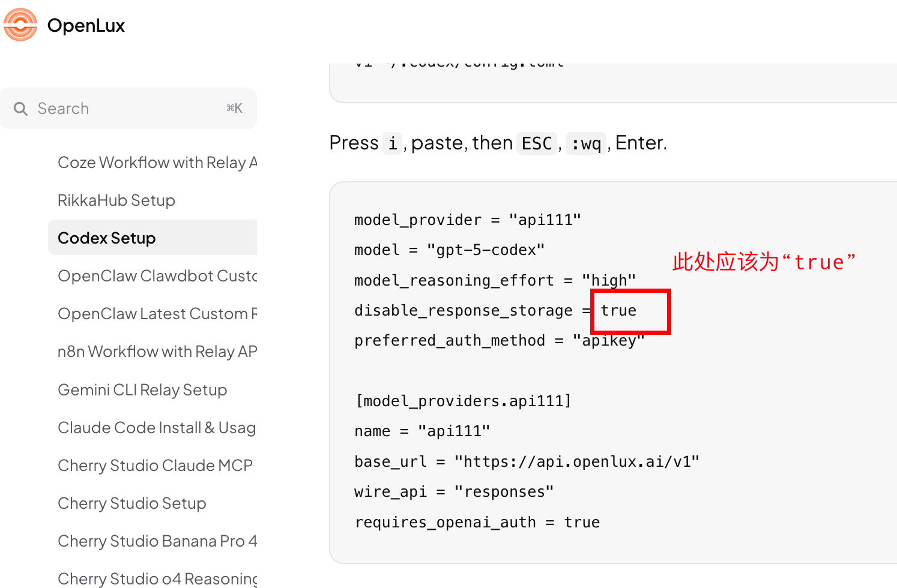Click the [model_providers.api111] section header
This screenshot has width=897, height=588.
[x=464, y=401]
